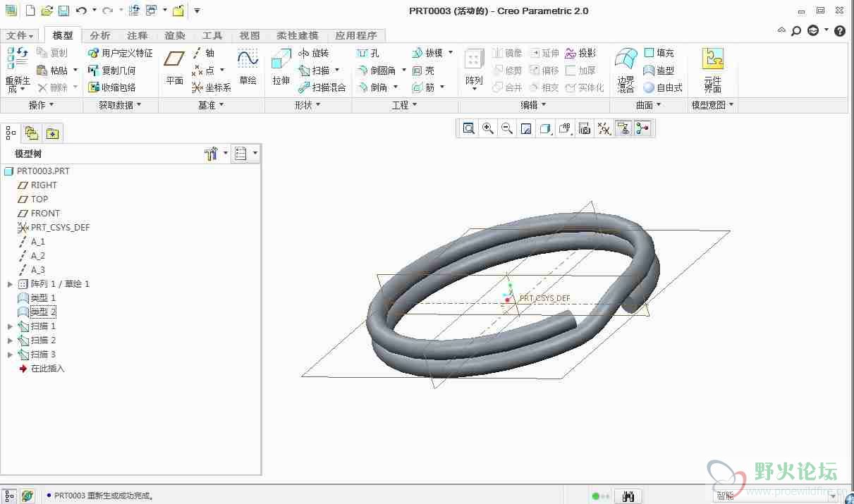Open the Favorites navigator tab
Screen dimensions: 854x504
click(52, 133)
